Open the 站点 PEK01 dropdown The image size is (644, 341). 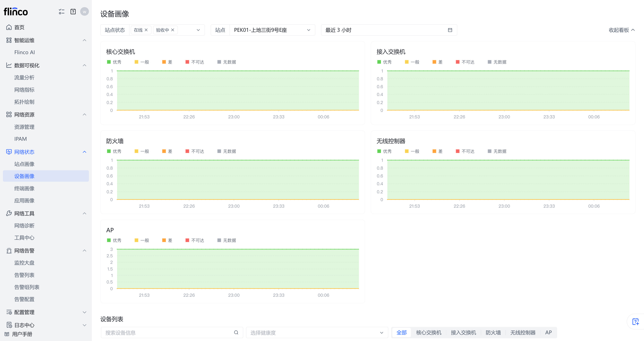tap(272, 30)
